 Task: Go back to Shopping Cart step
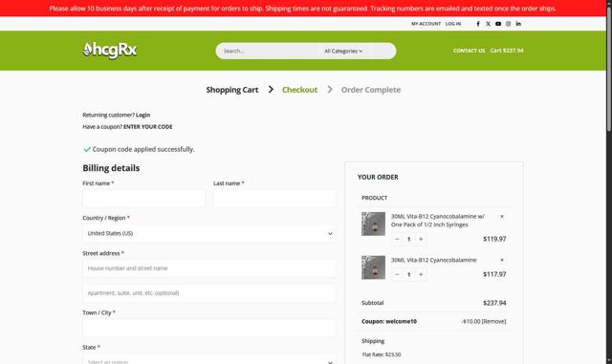click(x=232, y=90)
